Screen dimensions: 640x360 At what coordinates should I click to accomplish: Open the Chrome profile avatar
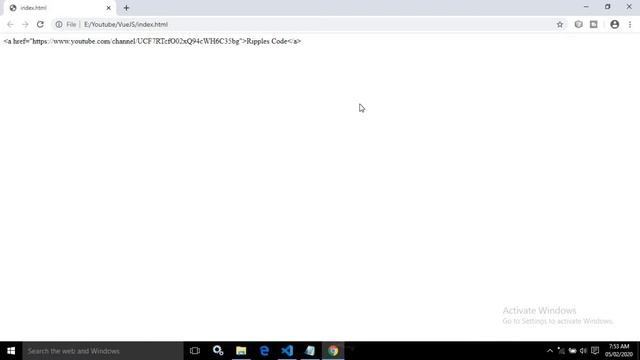(x=614, y=24)
